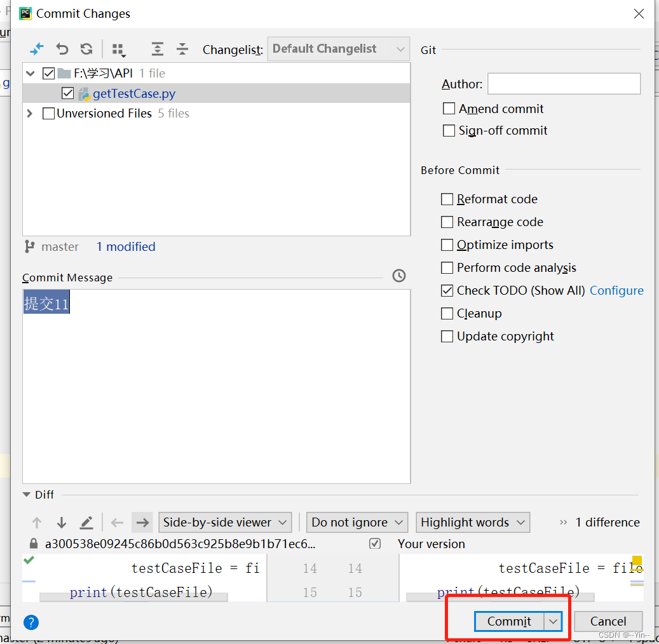
Task: Open the Default Changelist dropdown
Action: (338, 49)
